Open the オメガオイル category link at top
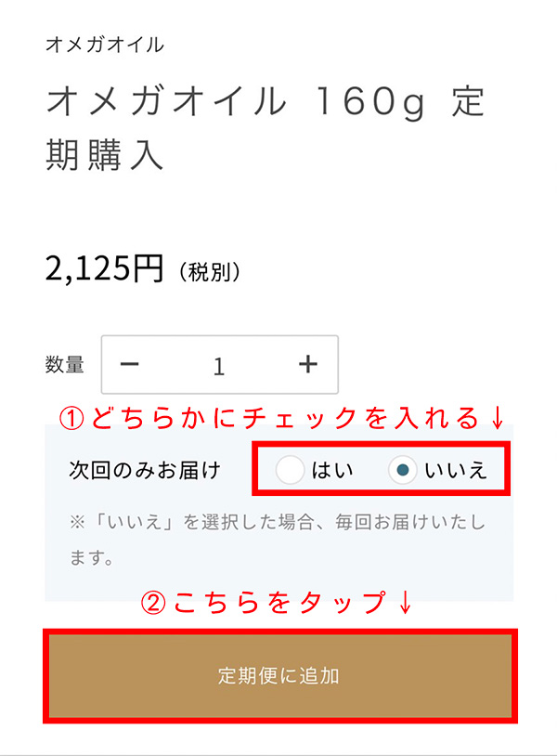The image size is (557, 756). click(105, 45)
